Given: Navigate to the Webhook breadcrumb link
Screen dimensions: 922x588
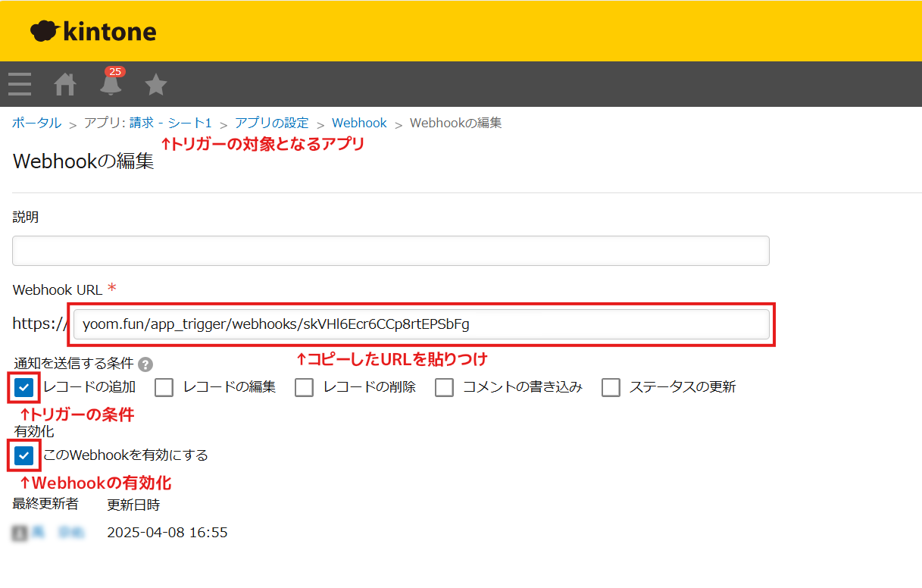Looking at the screenshot, I should 359,123.
